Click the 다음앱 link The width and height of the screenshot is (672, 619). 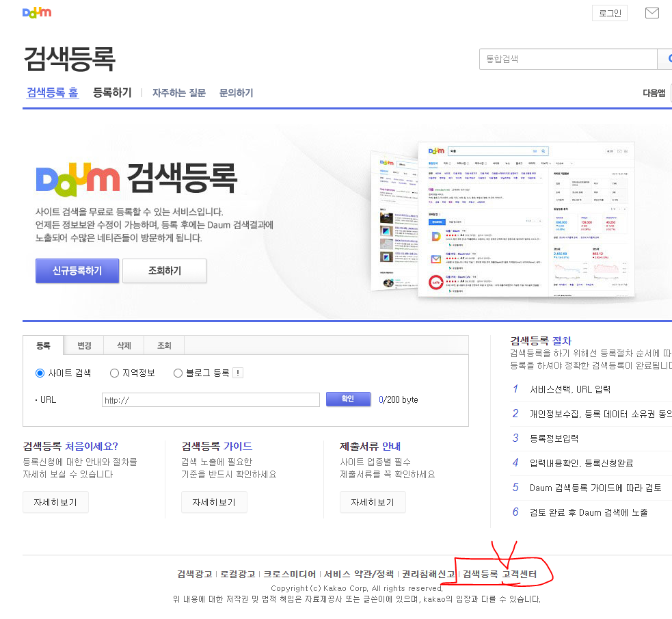click(654, 92)
